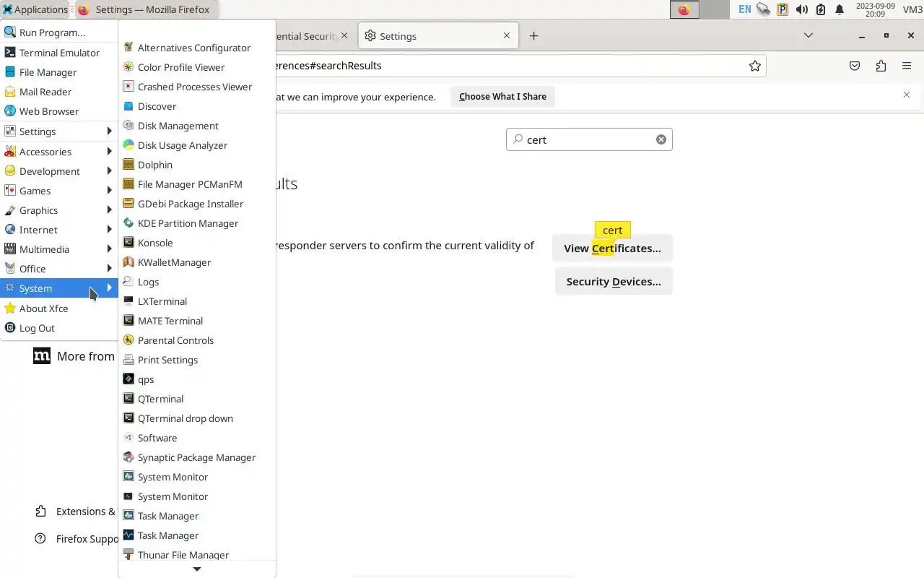Open the Firefox hamburger menu
The width and height of the screenshot is (924, 578).
907,66
